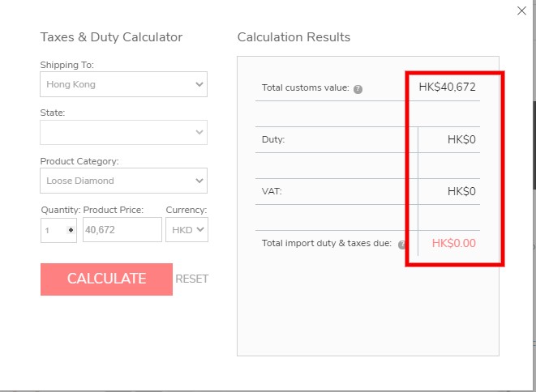Viewport: 536px width, 392px height.
Task: Open the Currency dropdown set to HKD
Action: (187, 230)
